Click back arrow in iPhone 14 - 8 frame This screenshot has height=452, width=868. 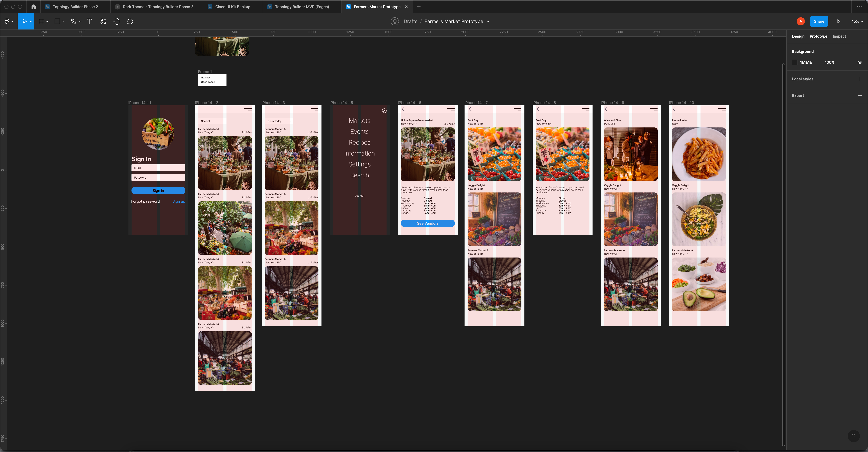coord(538,109)
